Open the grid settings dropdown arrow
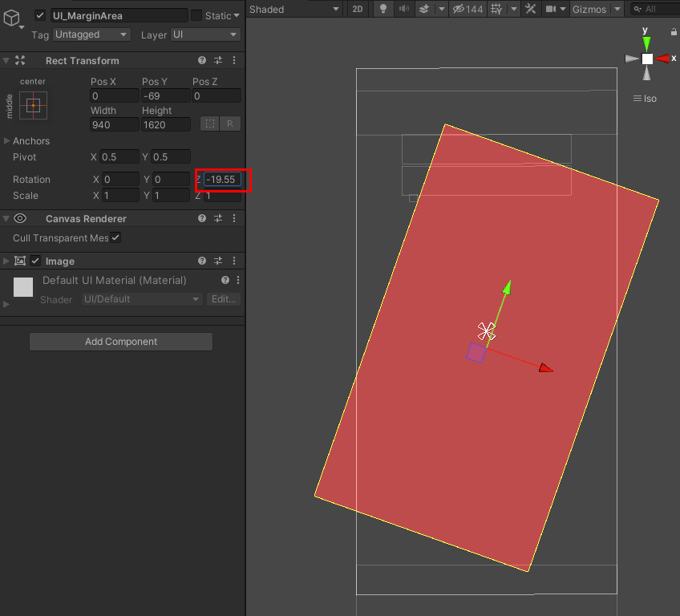The height and width of the screenshot is (616, 680). [513, 9]
